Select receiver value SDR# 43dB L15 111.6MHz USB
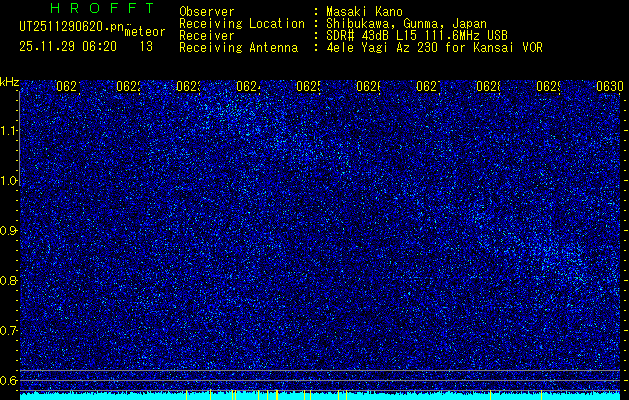The width and height of the screenshot is (629, 400). coord(417,36)
